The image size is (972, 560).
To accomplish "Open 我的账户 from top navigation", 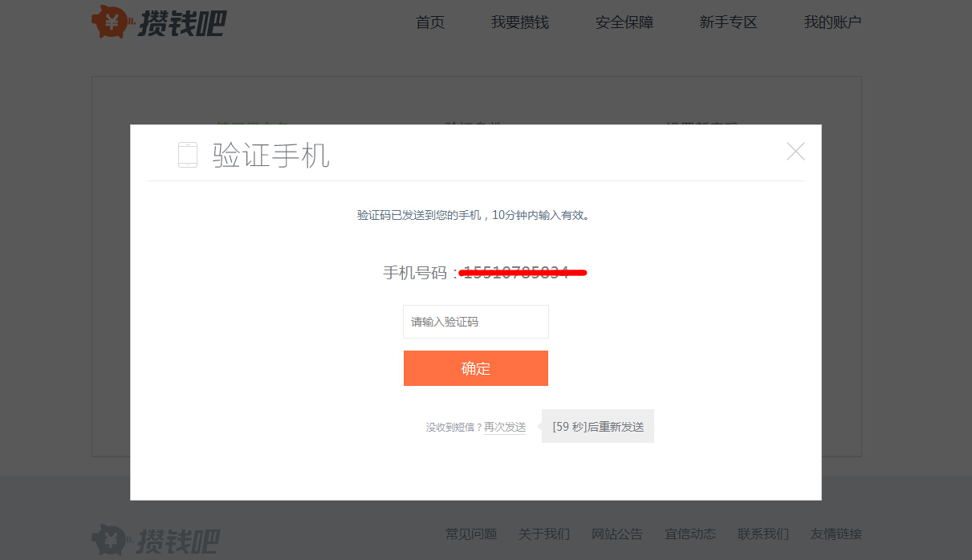I will click(832, 22).
